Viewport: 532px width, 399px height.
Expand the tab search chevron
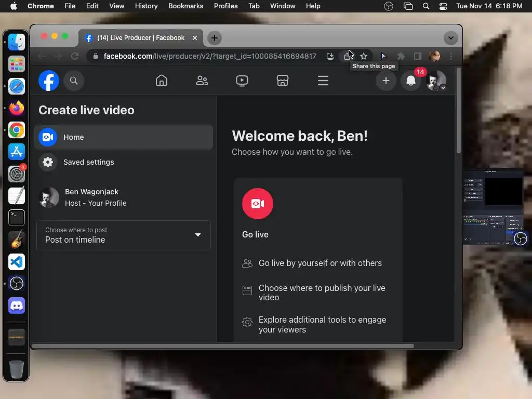point(450,37)
